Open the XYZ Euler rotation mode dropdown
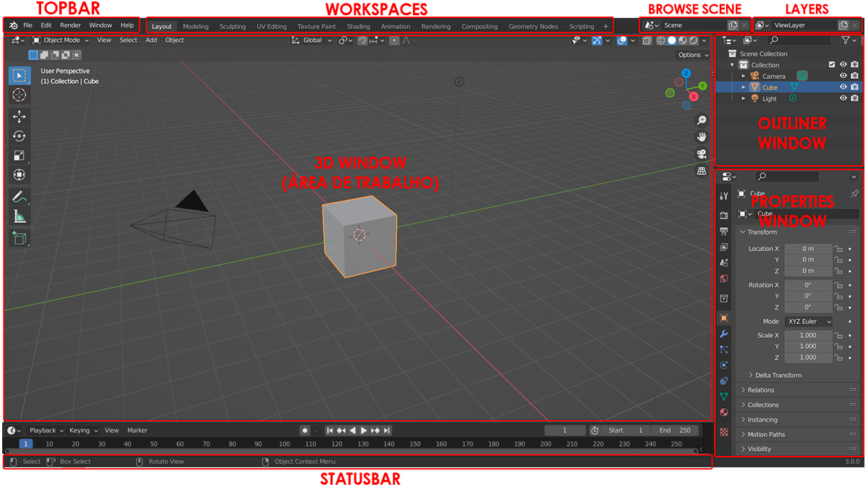The image size is (868, 487). [808, 321]
